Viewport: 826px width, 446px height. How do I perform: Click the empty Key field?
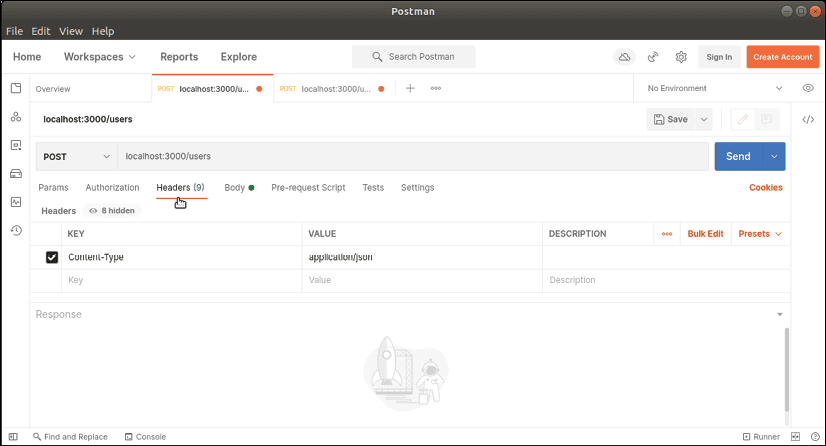(182, 280)
